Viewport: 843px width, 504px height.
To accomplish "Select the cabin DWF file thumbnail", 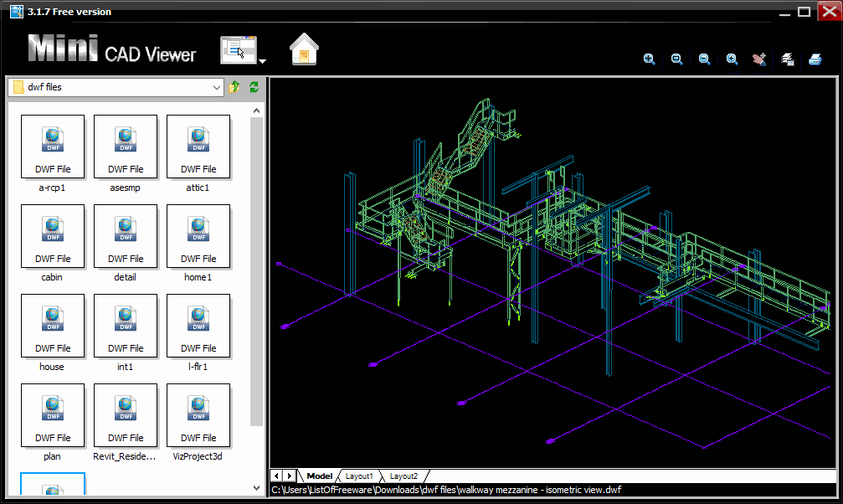I will [x=53, y=236].
